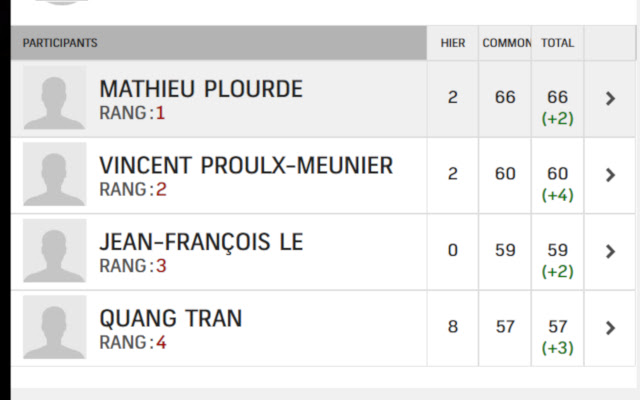Expand Mathieu Plourde's row chevron
Image resolution: width=640 pixels, height=400 pixels.
pyautogui.click(x=611, y=98)
